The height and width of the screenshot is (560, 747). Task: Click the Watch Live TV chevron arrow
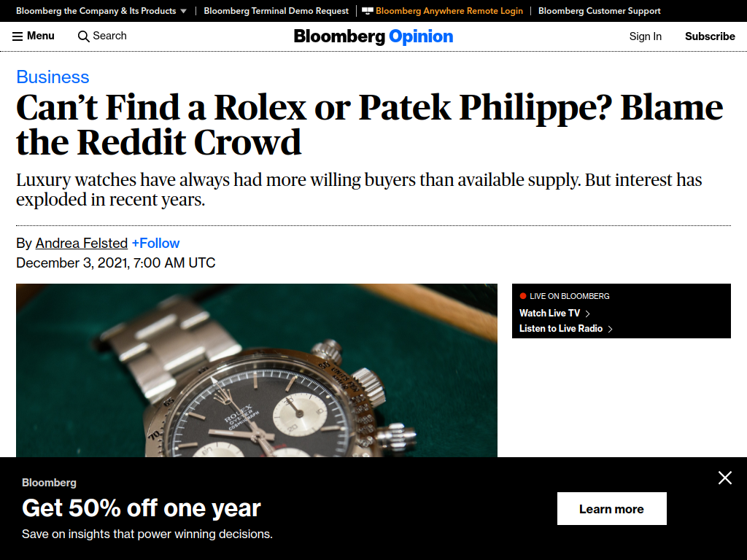[x=587, y=314]
